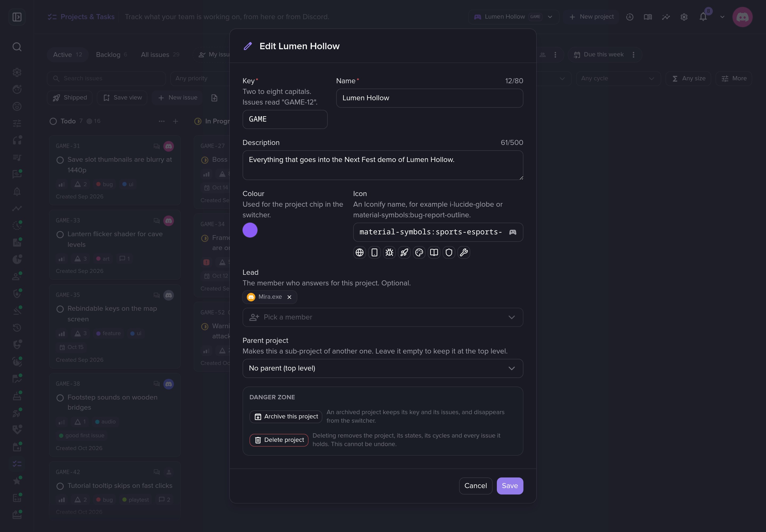Viewport: 766px width, 532px height.
Task: Focus the project Key field
Action: (285, 119)
